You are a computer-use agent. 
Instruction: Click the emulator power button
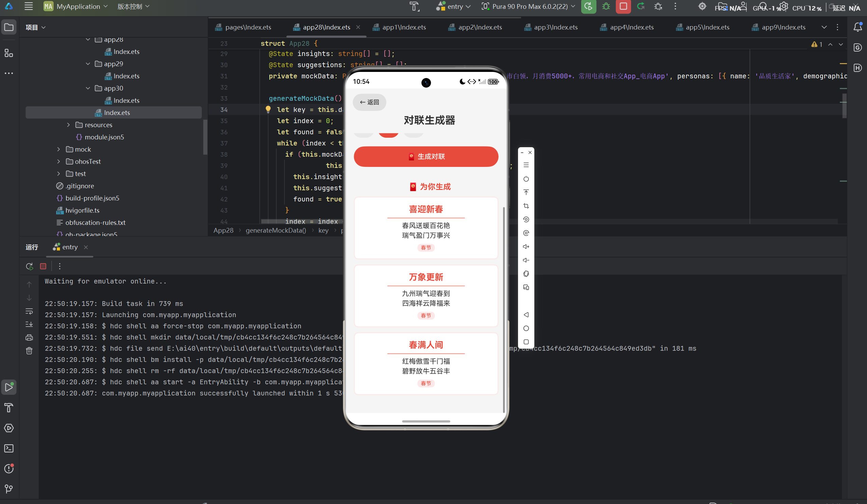526,179
